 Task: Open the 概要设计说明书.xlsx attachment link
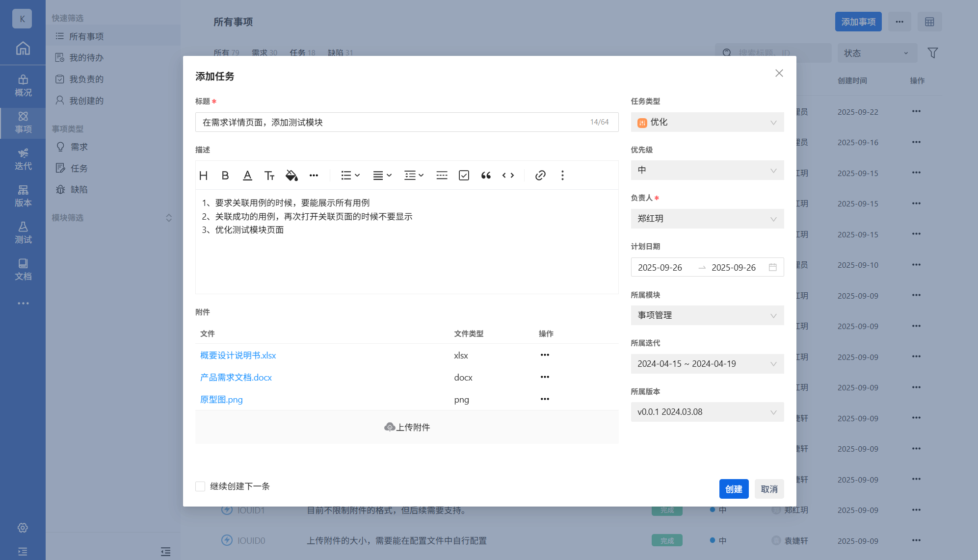click(x=238, y=356)
